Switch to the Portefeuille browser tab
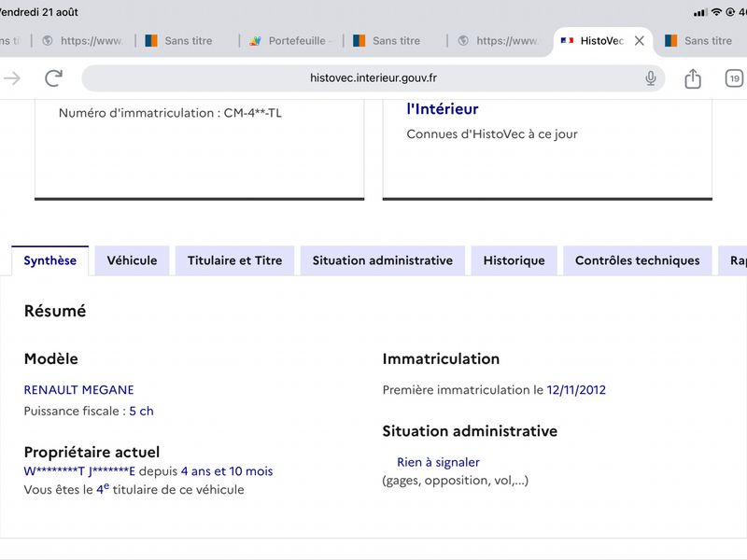The width and height of the screenshot is (747, 560). point(291,41)
